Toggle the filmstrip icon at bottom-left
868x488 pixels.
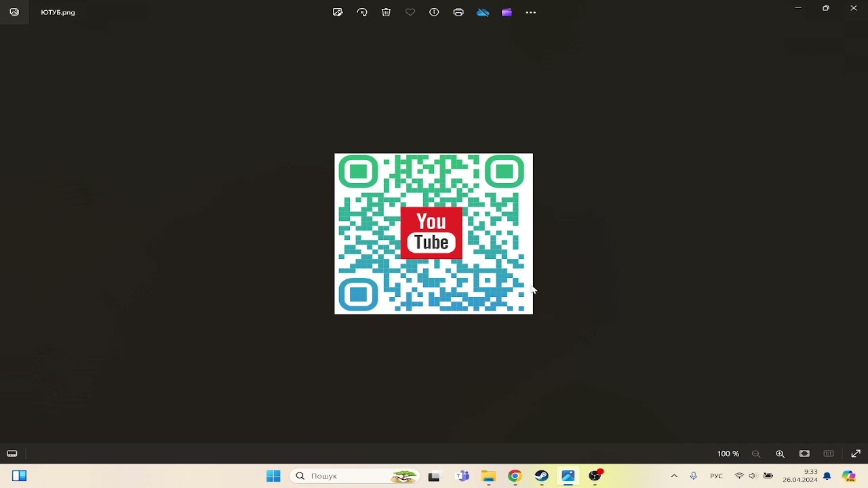tap(12, 453)
